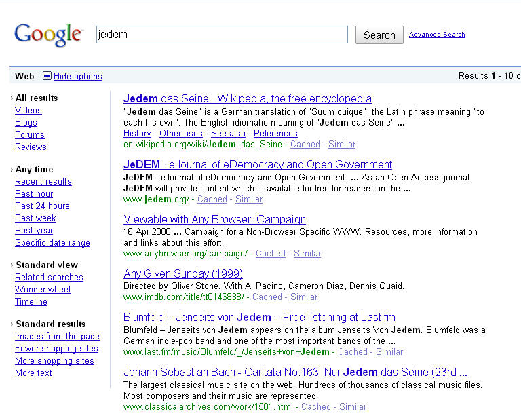
Task: Choose More shopping sites
Action: 54,361
